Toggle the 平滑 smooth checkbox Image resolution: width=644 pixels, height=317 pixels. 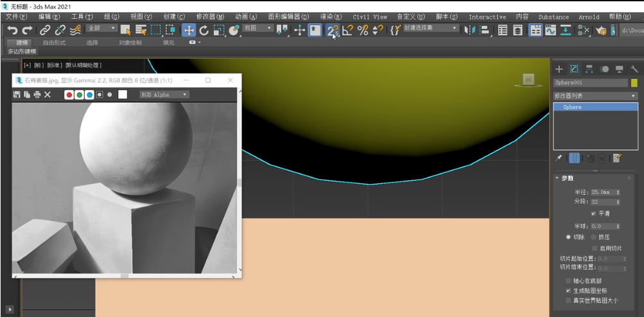(x=594, y=213)
